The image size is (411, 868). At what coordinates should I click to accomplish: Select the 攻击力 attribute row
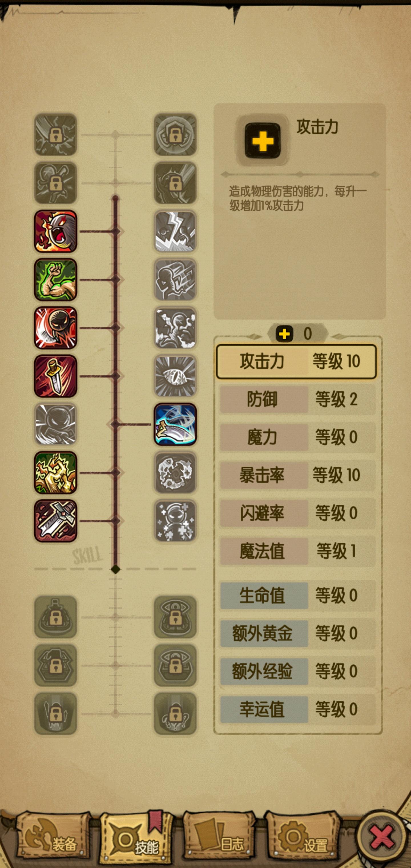point(297,361)
